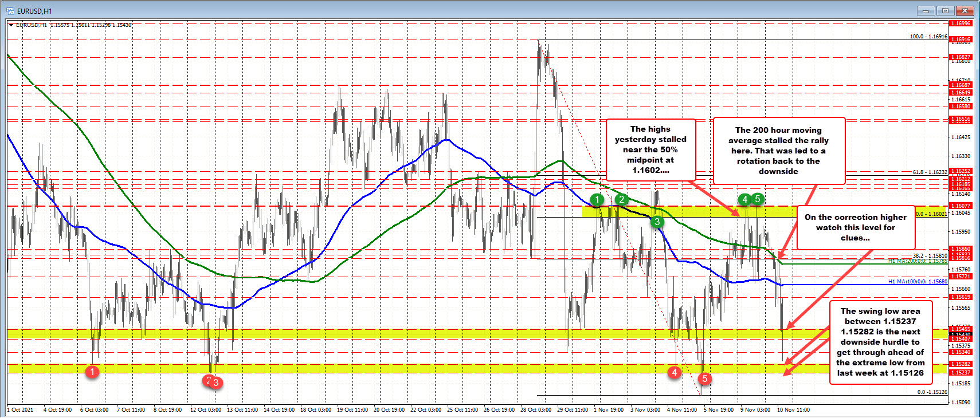Image resolution: width=980 pixels, height=418 pixels.
Task: Select the red price label 1.16580
Action: (x=961, y=107)
